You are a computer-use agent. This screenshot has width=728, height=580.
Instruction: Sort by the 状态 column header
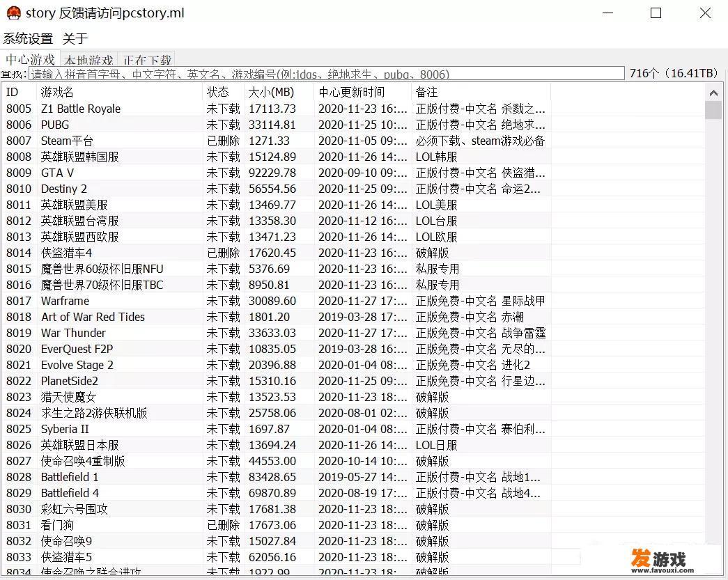224,92
